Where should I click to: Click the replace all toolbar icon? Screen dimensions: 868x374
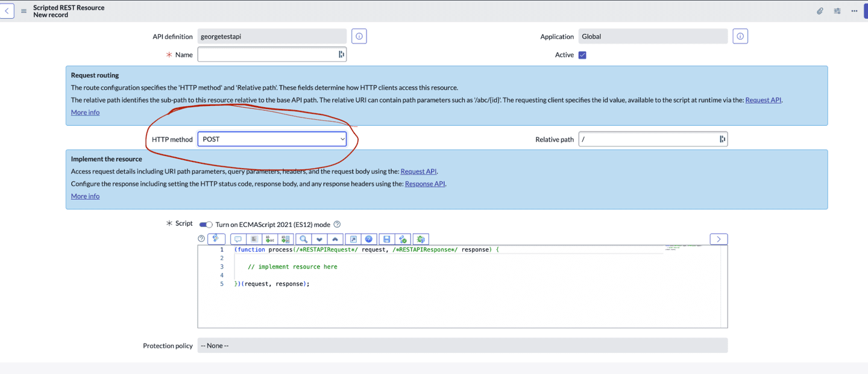click(x=286, y=239)
